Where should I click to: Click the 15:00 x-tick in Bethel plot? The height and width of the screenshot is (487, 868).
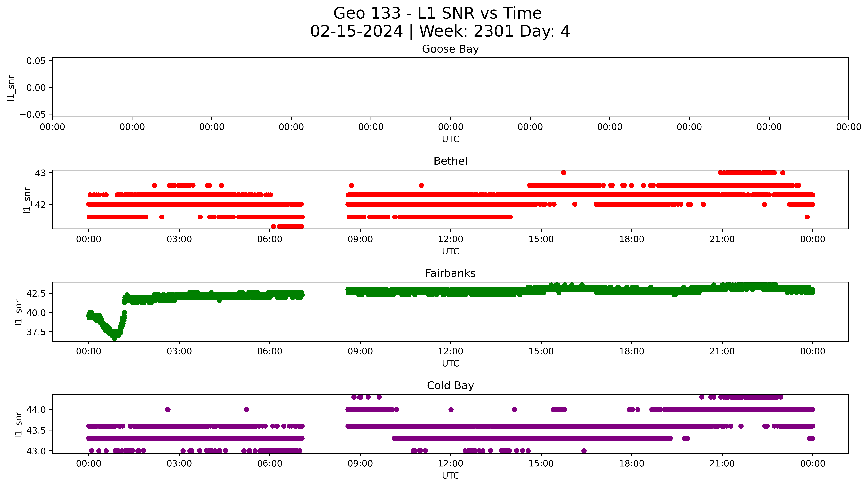(x=541, y=239)
